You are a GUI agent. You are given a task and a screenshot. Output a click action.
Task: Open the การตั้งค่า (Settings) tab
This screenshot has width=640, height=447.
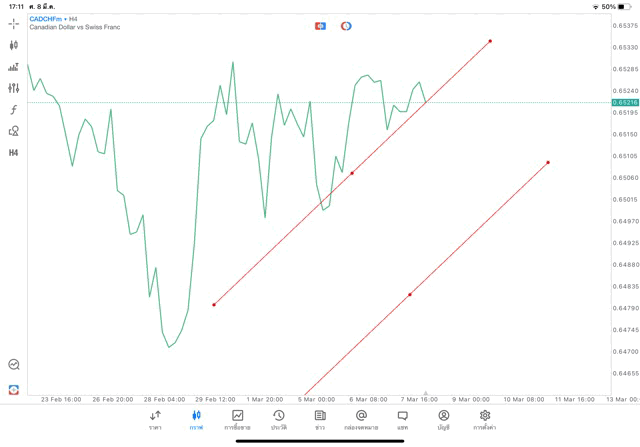point(485,420)
